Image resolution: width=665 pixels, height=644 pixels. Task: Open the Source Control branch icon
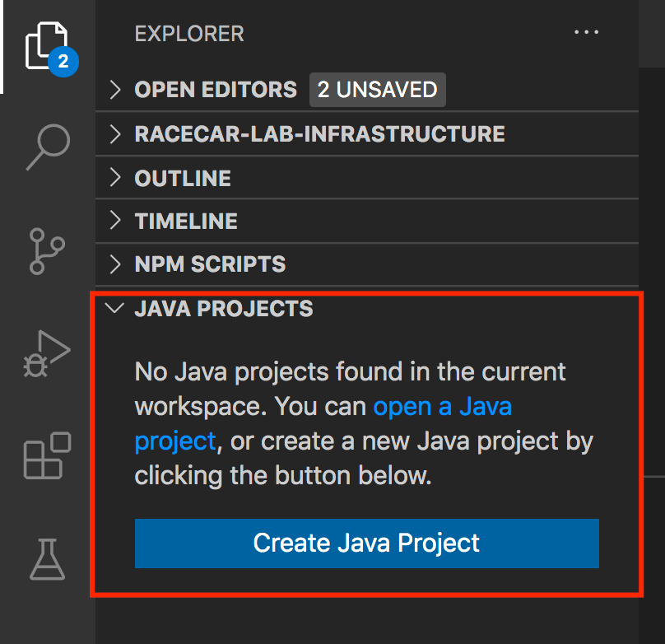(47, 251)
